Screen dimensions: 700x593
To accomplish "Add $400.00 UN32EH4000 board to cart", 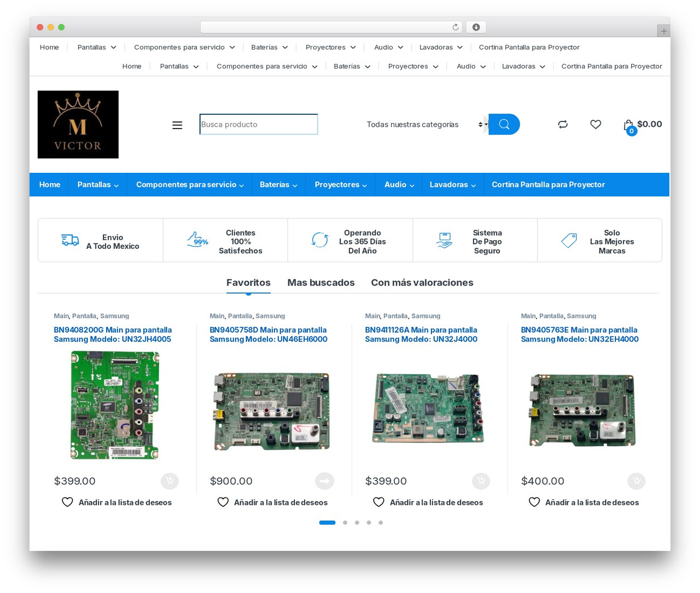I will (637, 481).
